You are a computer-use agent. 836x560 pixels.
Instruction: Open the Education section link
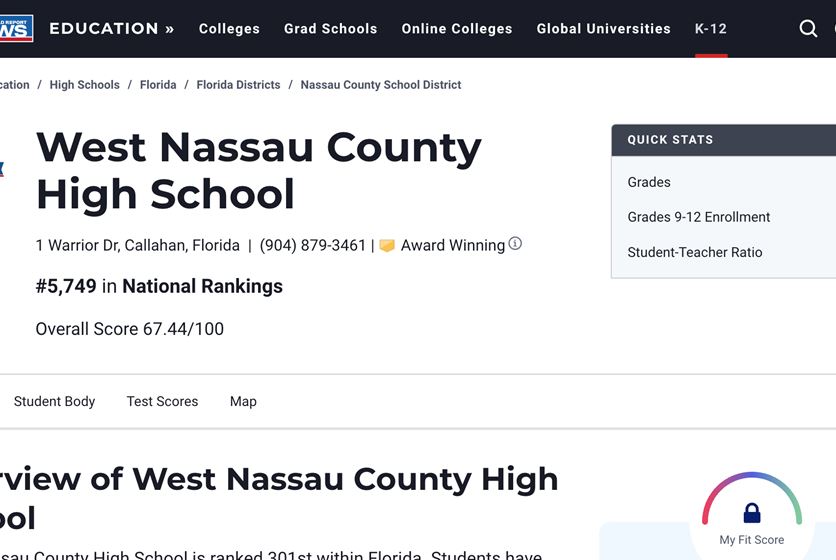click(x=111, y=28)
